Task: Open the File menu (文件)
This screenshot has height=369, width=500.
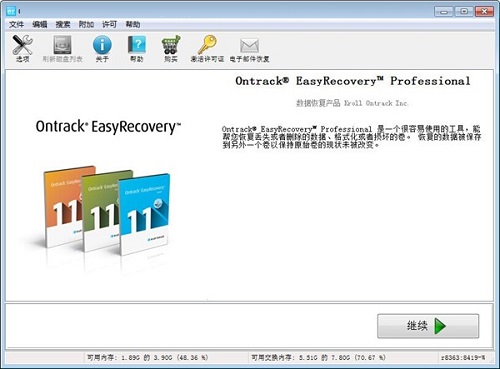Action: 16,24
